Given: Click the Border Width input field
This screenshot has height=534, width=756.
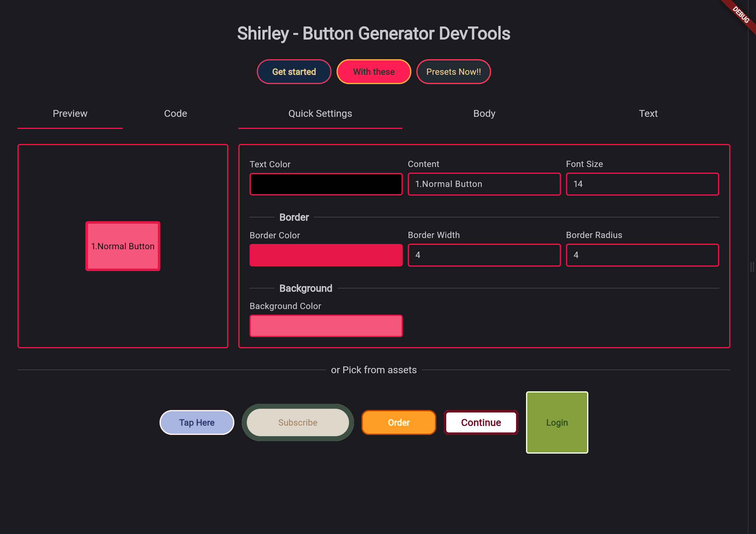Looking at the screenshot, I should (484, 255).
